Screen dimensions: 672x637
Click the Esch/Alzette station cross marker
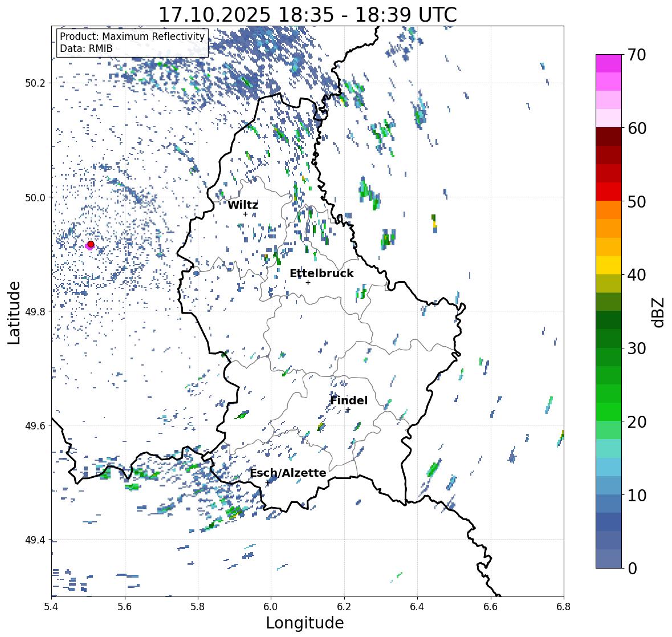click(x=268, y=482)
